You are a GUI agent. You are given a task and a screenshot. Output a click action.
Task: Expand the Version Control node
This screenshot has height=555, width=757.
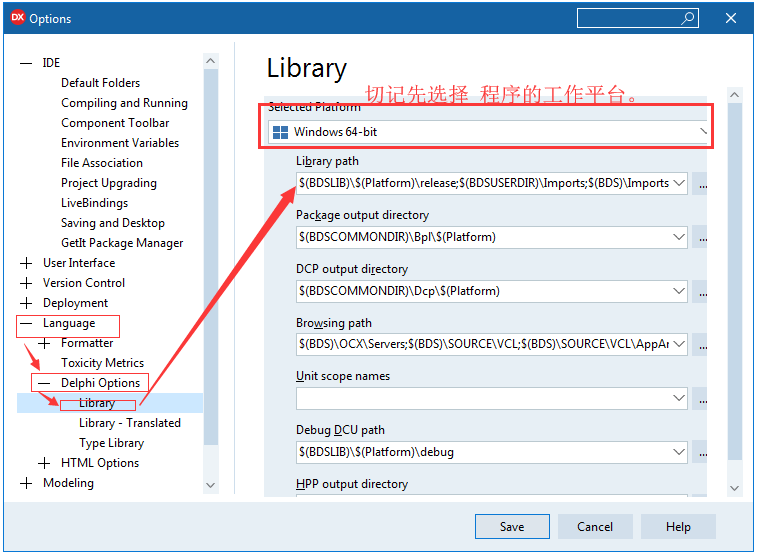pos(26,283)
